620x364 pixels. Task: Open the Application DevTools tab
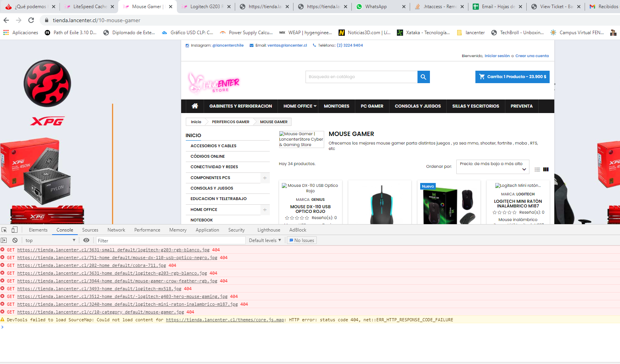208,230
